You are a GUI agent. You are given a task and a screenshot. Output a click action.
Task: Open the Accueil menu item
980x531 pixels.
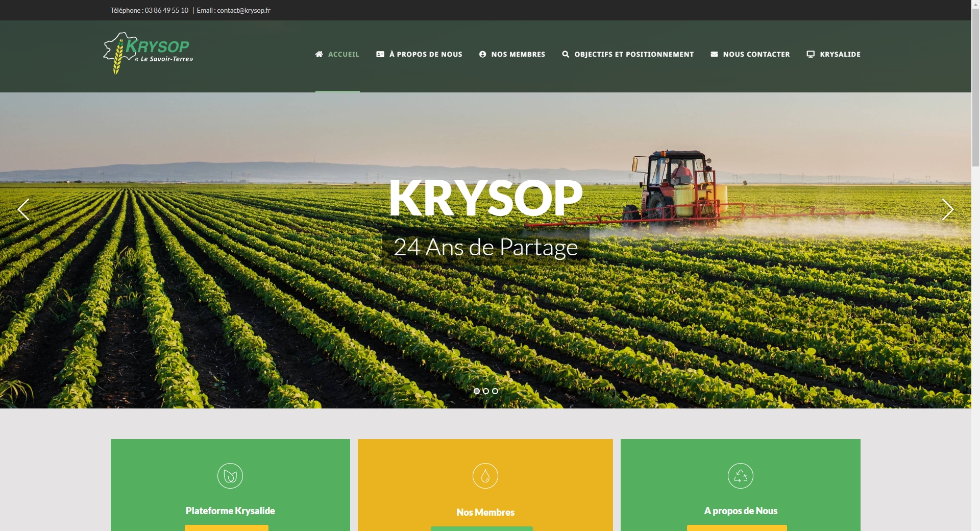click(337, 54)
